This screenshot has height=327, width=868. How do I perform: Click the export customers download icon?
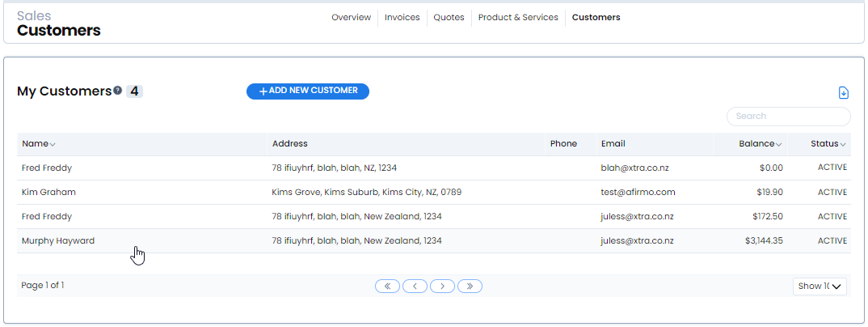click(x=843, y=92)
